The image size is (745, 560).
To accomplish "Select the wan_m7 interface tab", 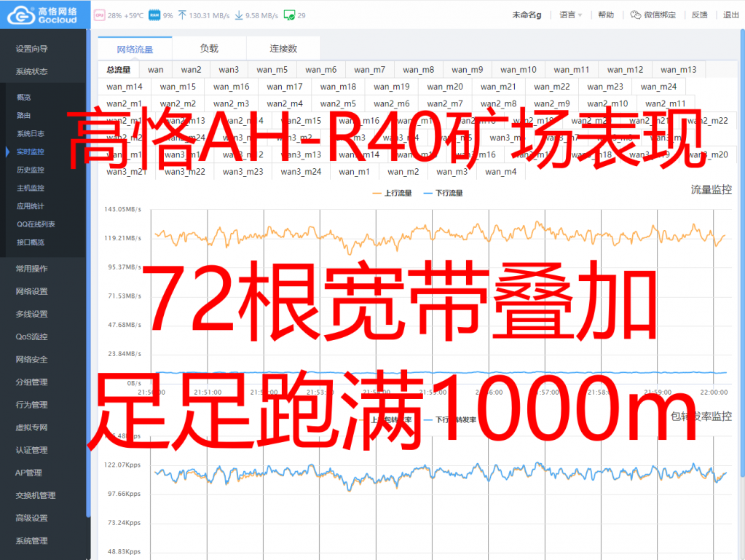I will click(x=370, y=70).
